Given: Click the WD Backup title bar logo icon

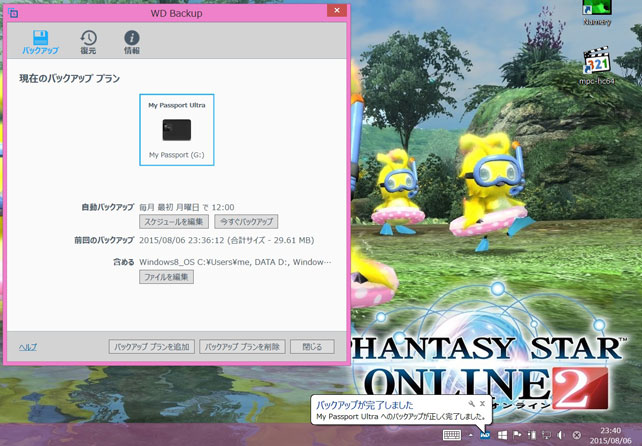Looking at the screenshot, I should tap(13, 13).
